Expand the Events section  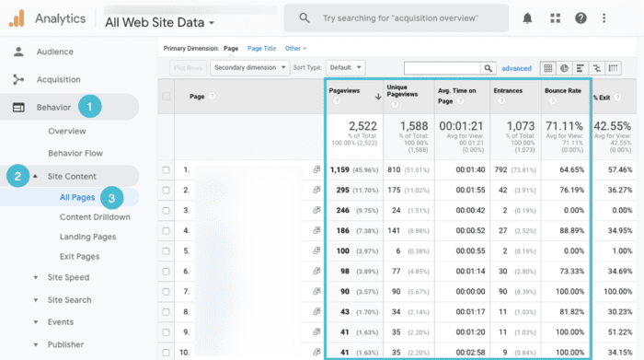tap(36, 322)
